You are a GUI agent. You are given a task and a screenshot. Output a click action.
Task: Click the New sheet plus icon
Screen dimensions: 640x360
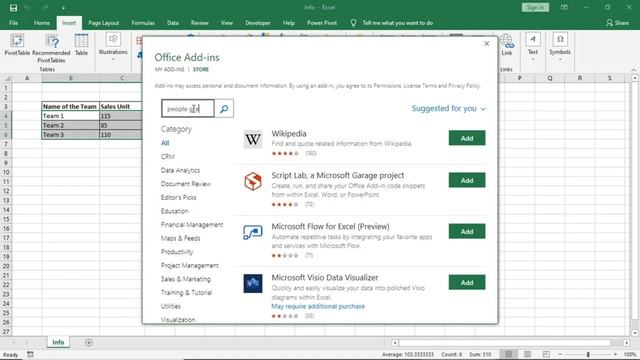pyautogui.click(x=89, y=342)
